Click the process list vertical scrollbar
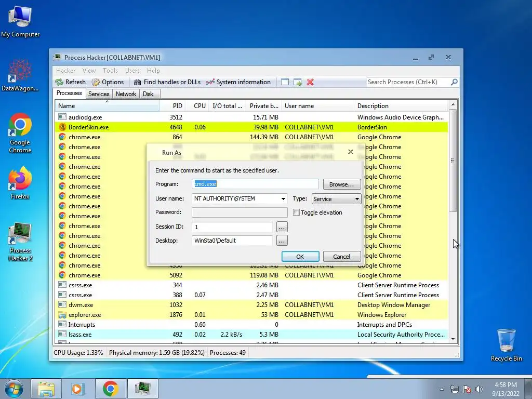This screenshot has height=399, width=532. click(453, 160)
